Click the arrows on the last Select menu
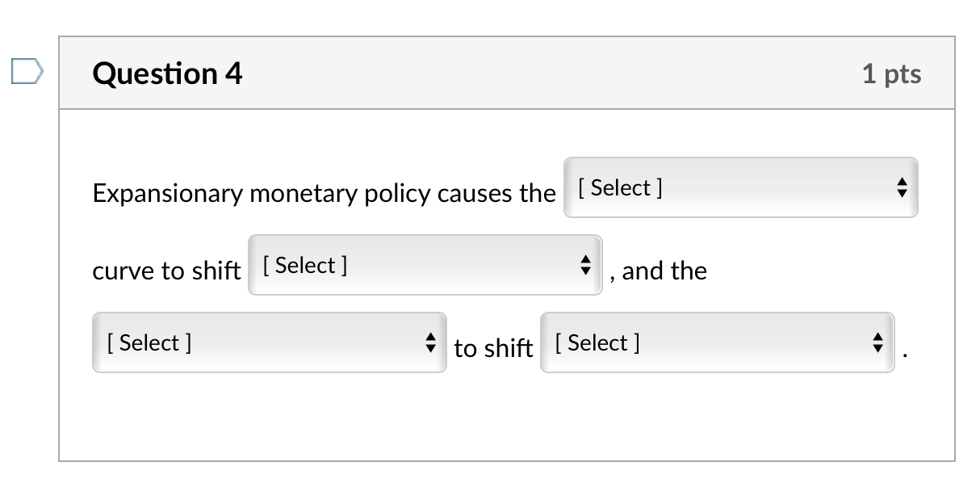The width and height of the screenshot is (980, 483). point(878,342)
